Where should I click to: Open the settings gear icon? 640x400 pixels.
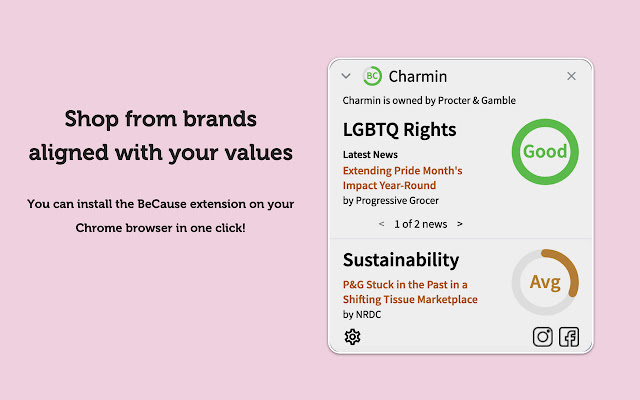352,337
